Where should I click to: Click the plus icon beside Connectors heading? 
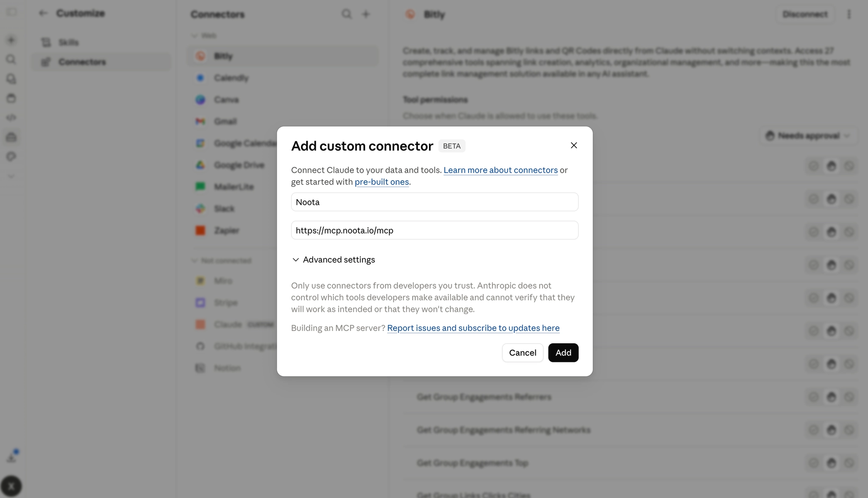click(366, 14)
